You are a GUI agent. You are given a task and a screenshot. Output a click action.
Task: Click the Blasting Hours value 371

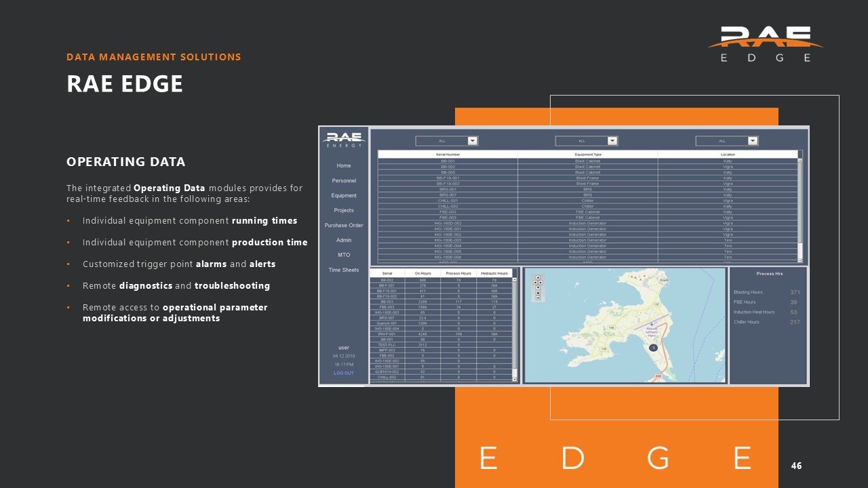point(795,292)
